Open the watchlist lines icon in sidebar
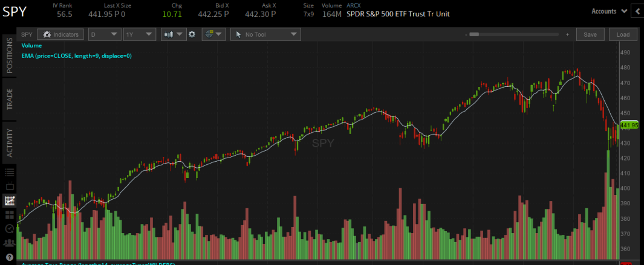The width and height of the screenshot is (644, 265). (x=10, y=172)
